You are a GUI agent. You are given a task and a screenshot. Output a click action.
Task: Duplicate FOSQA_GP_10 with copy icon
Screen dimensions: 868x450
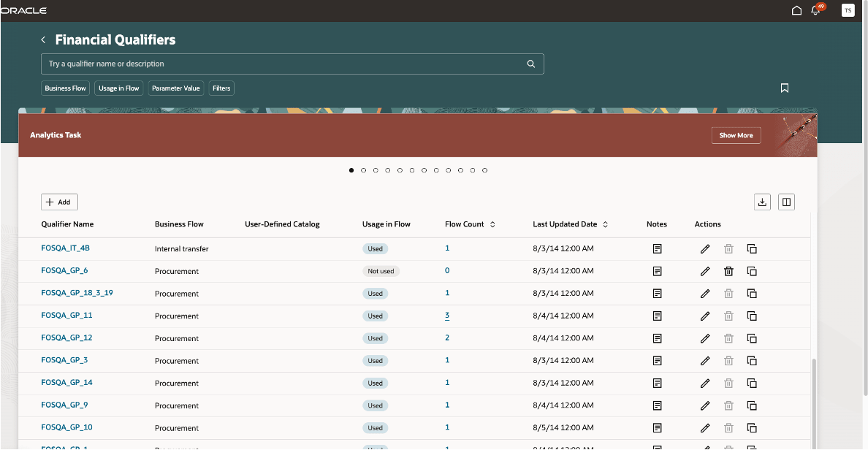click(x=752, y=428)
